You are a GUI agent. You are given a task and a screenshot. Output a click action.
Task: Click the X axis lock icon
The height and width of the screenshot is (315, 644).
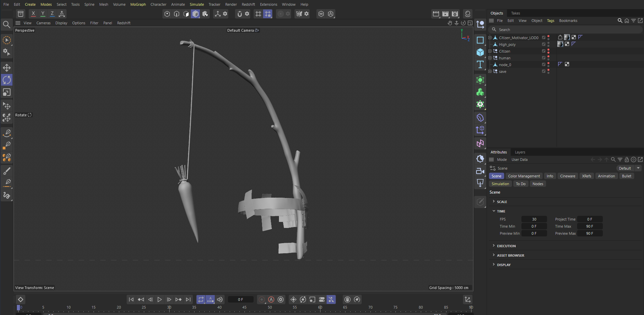coord(33,14)
